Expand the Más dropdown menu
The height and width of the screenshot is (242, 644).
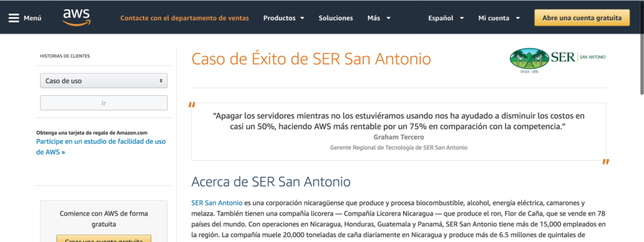pos(379,18)
